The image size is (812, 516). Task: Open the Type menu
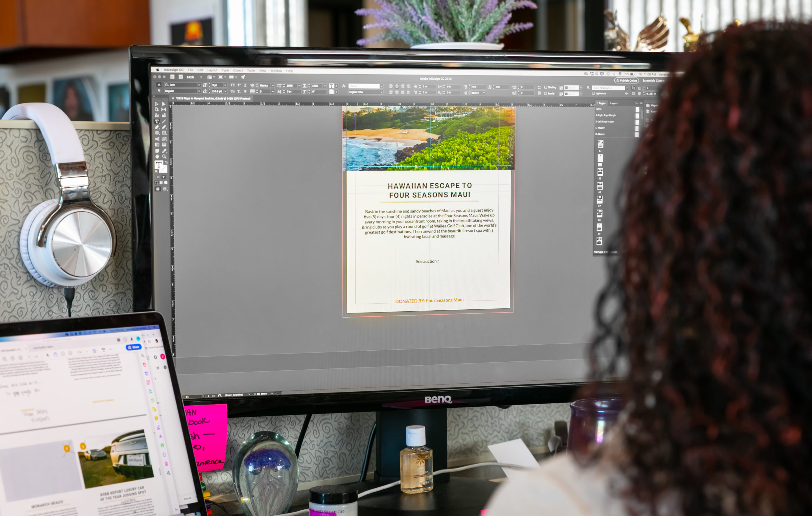[225, 70]
